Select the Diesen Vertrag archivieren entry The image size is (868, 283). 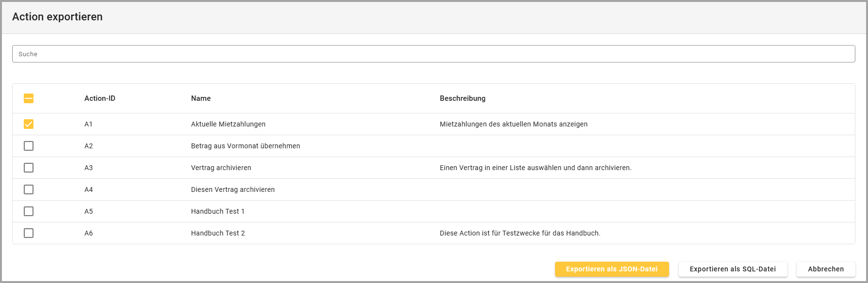(232, 189)
